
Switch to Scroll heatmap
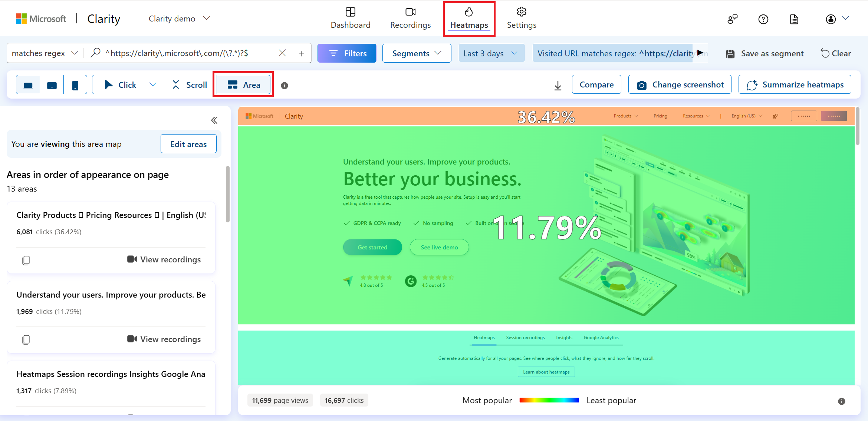[x=189, y=85]
